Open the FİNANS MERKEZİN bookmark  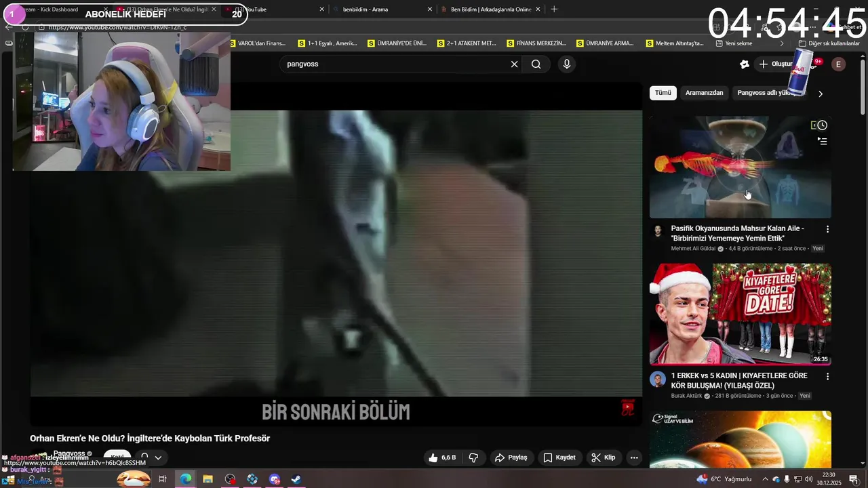pos(537,43)
